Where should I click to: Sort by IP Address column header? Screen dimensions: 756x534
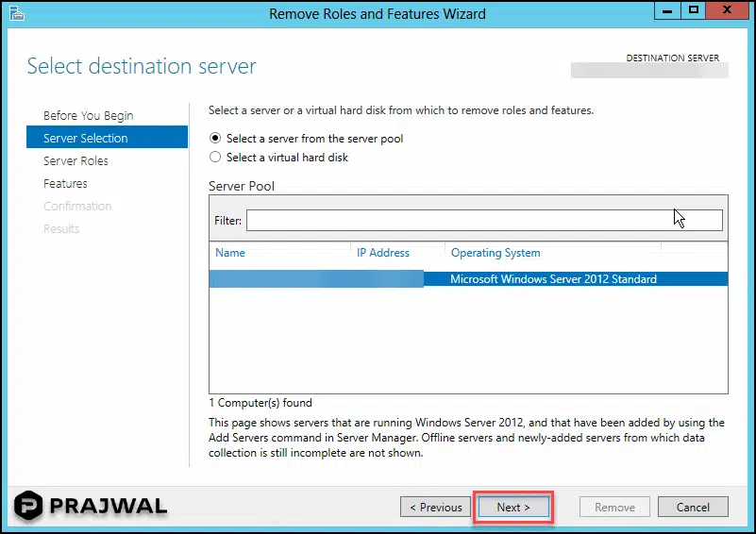coord(396,253)
